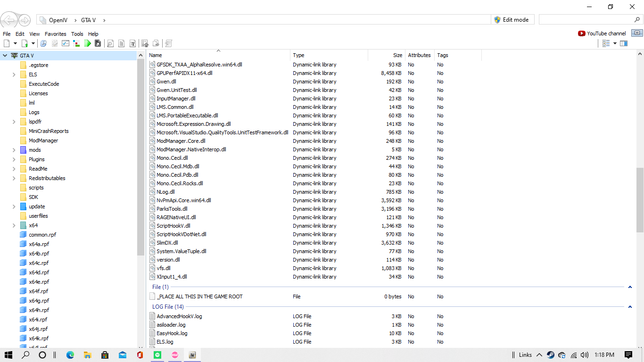Open File Explorer from the taskbar

[x=87, y=355]
